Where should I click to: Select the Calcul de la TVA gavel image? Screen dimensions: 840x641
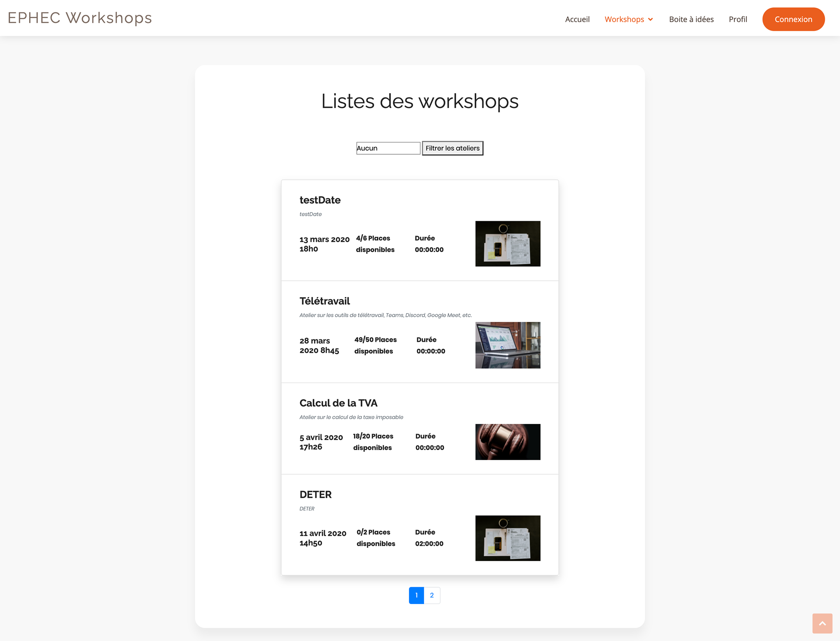[507, 442]
